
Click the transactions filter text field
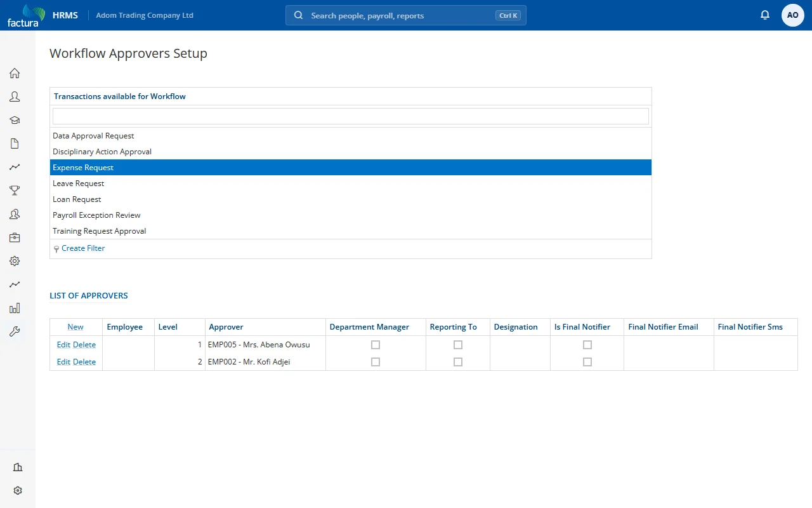pos(351,116)
